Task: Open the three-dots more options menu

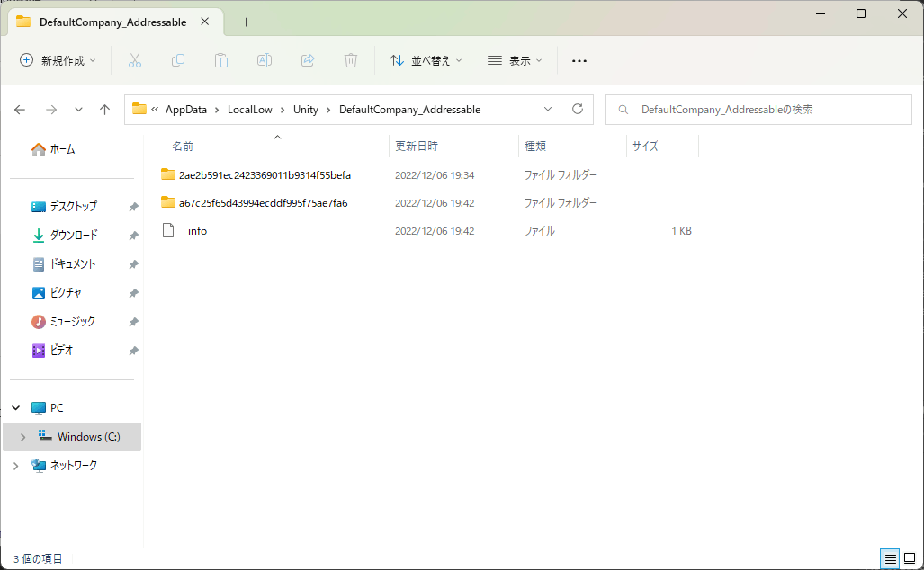Action: coord(579,60)
